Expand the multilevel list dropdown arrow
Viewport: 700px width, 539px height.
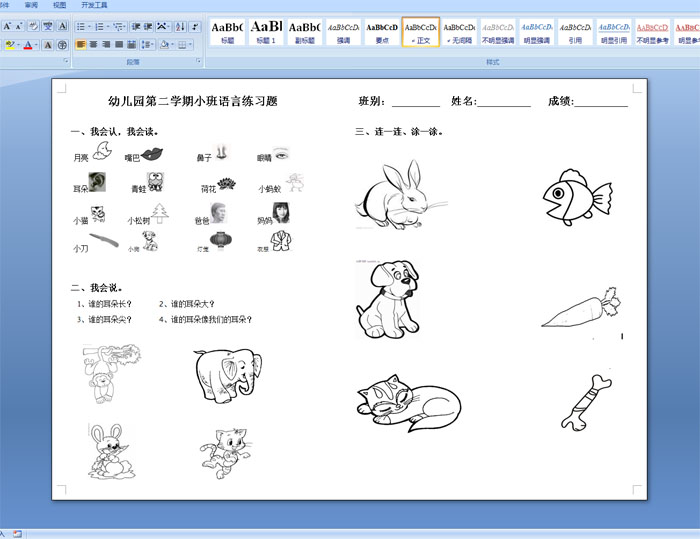coord(125,27)
